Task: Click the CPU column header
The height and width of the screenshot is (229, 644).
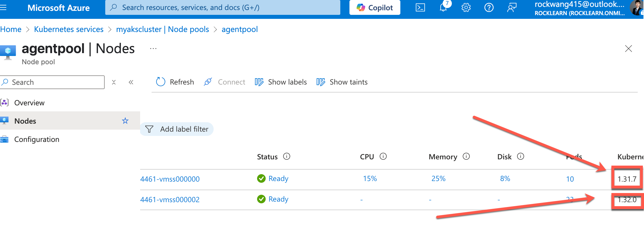Action: pyautogui.click(x=367, y=157)
